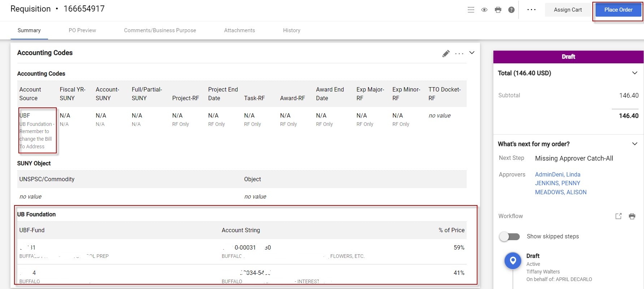Viewport: 644px width, 289px height.
Task: Open workflow in new window icon
Action: [x=618, y=216]
